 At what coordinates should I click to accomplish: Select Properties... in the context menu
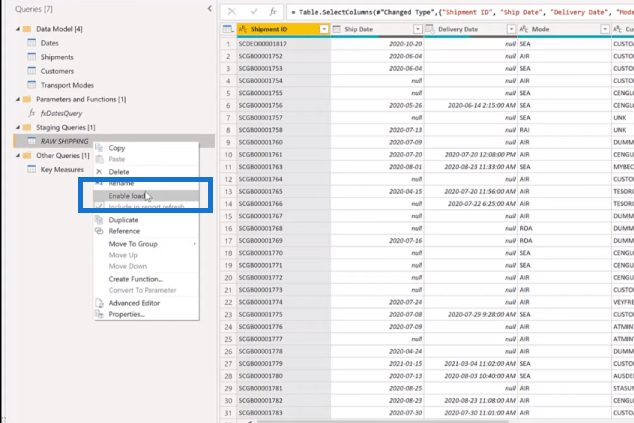pos(127,314)
